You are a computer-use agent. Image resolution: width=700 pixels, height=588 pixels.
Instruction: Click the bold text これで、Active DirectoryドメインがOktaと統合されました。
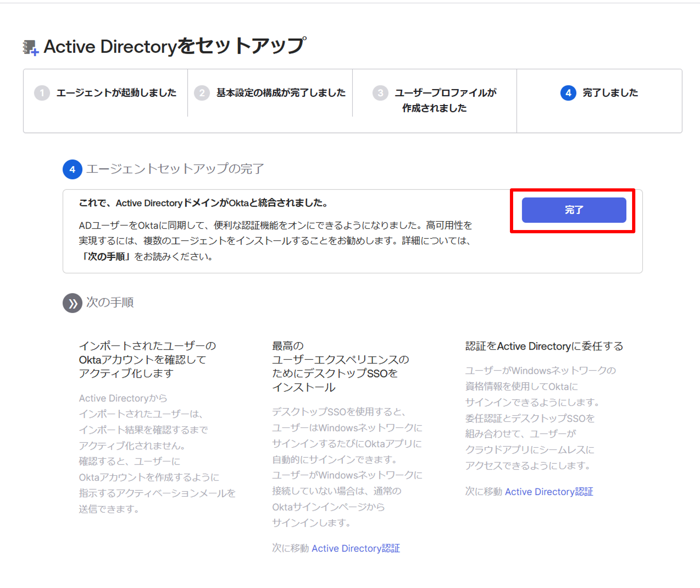(203, 203)
